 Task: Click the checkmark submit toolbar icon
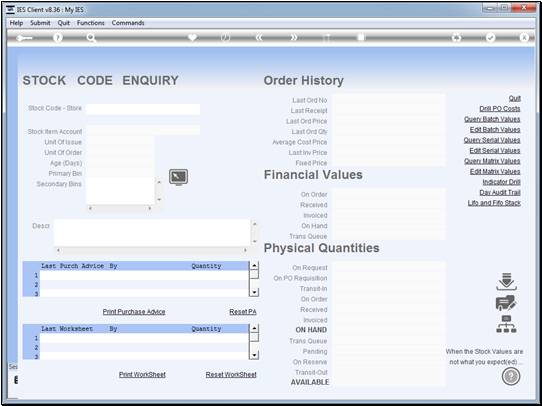(x=490, y=38)
